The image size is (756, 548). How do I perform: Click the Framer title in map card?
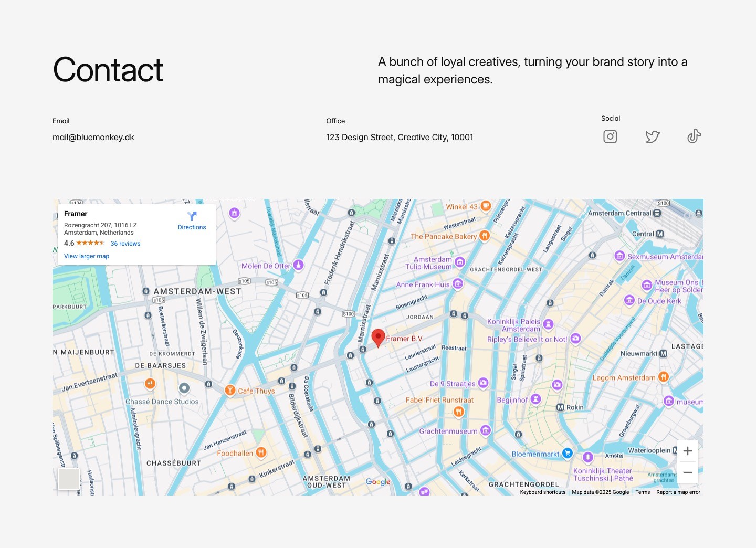tap(76, 214)
